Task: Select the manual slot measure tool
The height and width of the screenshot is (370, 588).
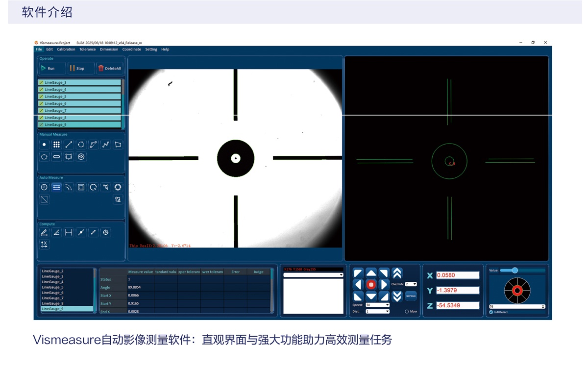Action: click(56, 157)
